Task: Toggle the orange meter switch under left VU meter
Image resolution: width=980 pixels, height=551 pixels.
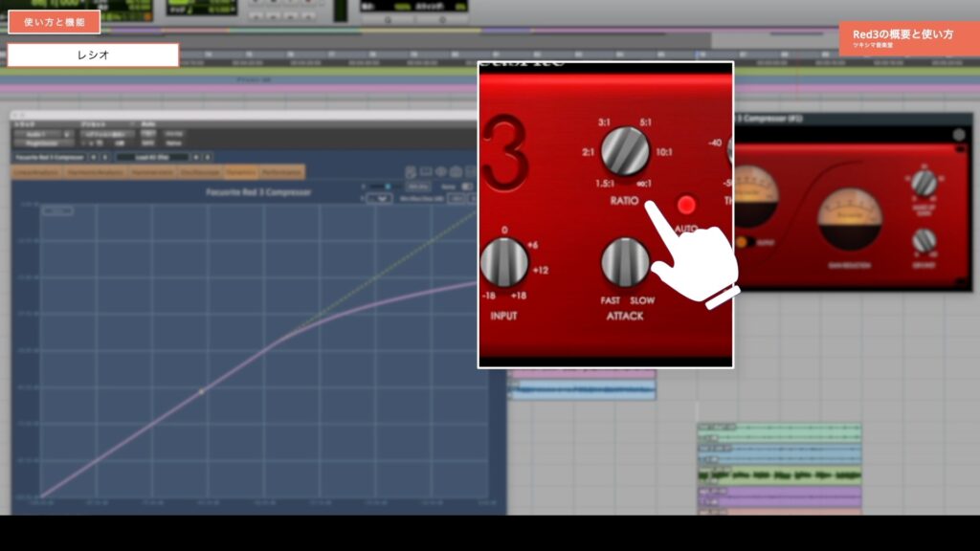Action: [743, 242]
